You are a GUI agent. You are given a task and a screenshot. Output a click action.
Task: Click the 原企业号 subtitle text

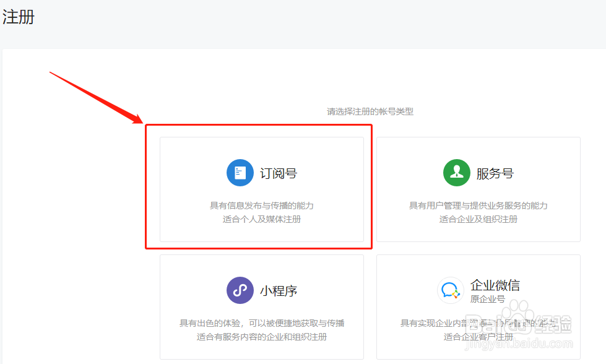point(487,299)
